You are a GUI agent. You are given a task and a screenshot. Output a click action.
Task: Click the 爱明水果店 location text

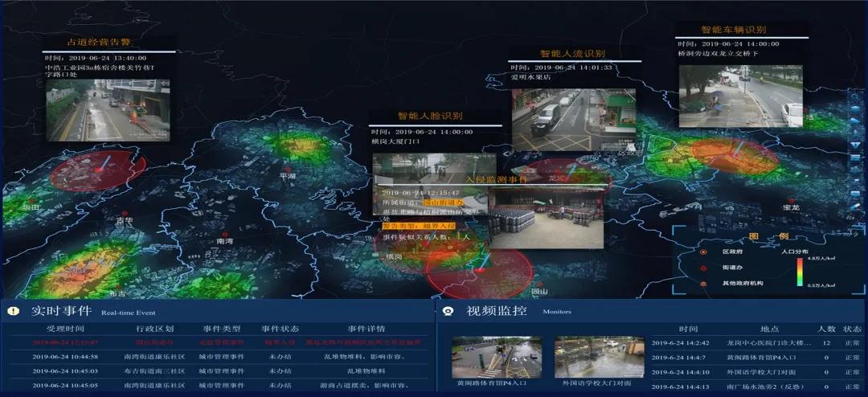[x=531, y=77]
